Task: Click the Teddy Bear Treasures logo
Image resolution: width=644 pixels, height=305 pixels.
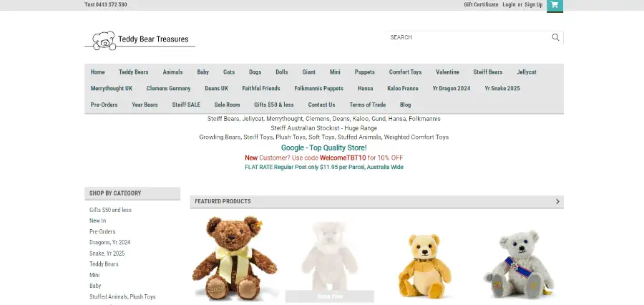Action: click(140, 40)
